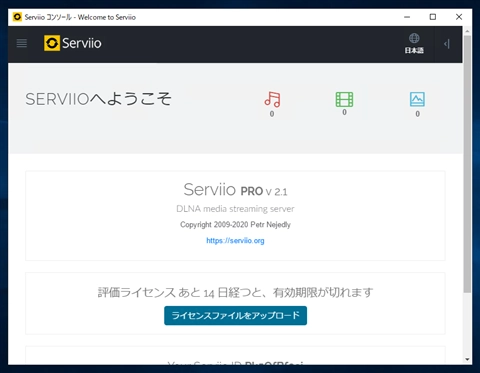480x373 pixels.
Task: Click Copyright 2009-2020 Petr Nejedly text
Action: 235,225
